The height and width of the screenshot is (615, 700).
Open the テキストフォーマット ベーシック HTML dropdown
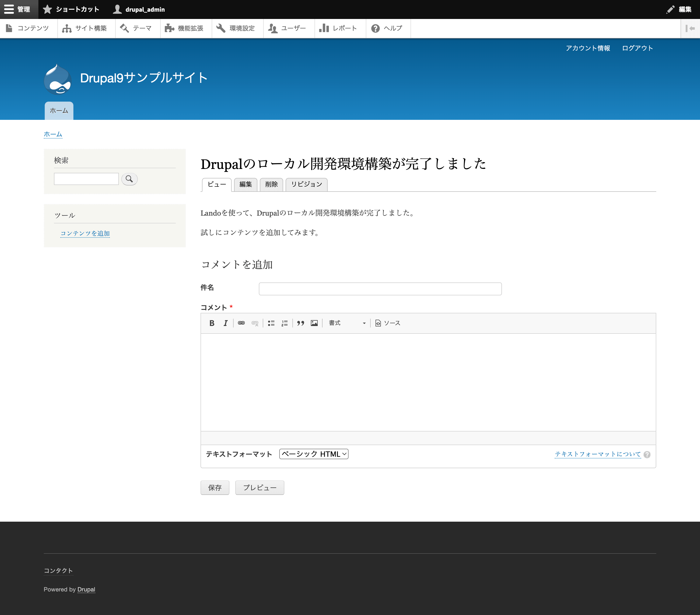pos(314,454)
